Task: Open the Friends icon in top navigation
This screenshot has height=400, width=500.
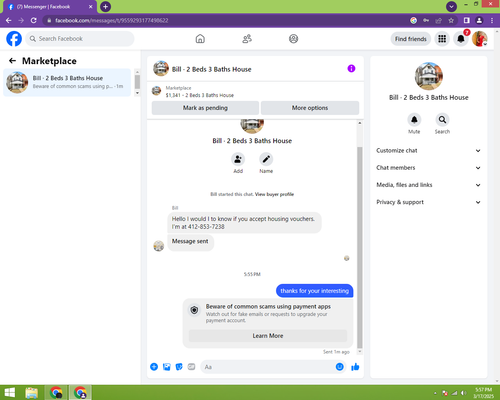Action: pos(247,39)
